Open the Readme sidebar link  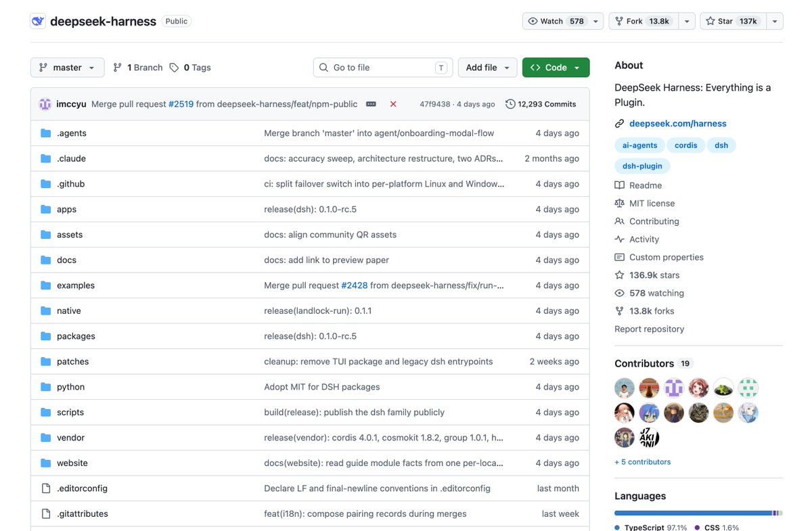(x=638, y=185)
